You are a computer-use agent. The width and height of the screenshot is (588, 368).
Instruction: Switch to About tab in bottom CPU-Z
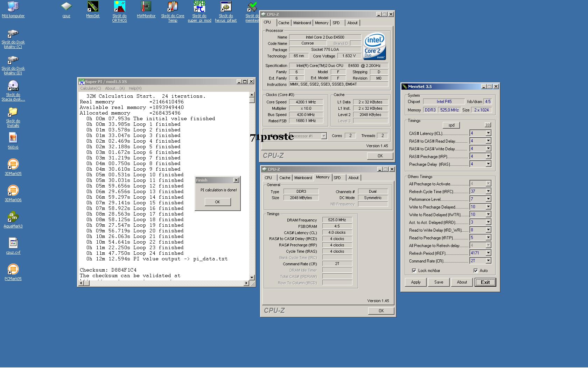(353, 178)
